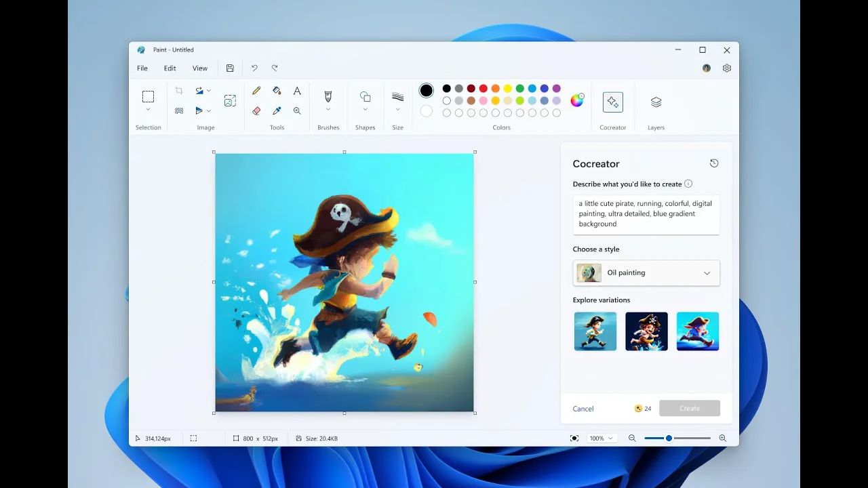This screenshot has height=488, width=868.
Task: Select the Pencil tool
Action: [256, 90]
